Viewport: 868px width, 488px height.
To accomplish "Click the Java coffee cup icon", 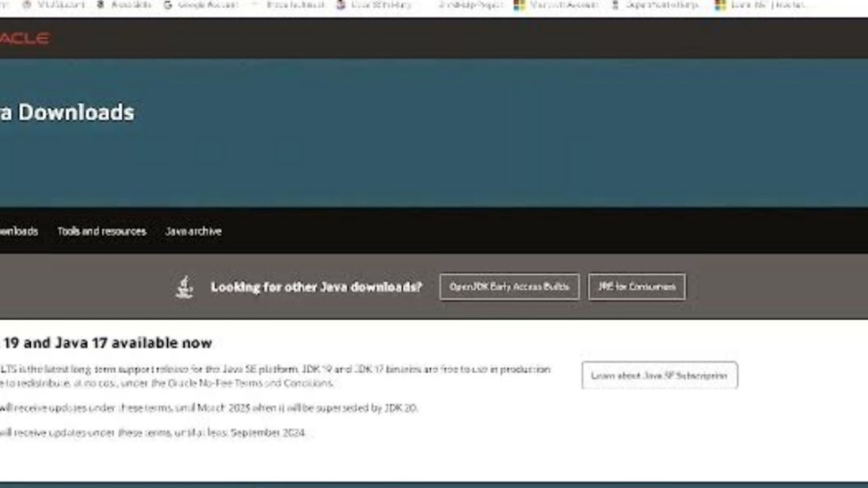I will [184, 287].
